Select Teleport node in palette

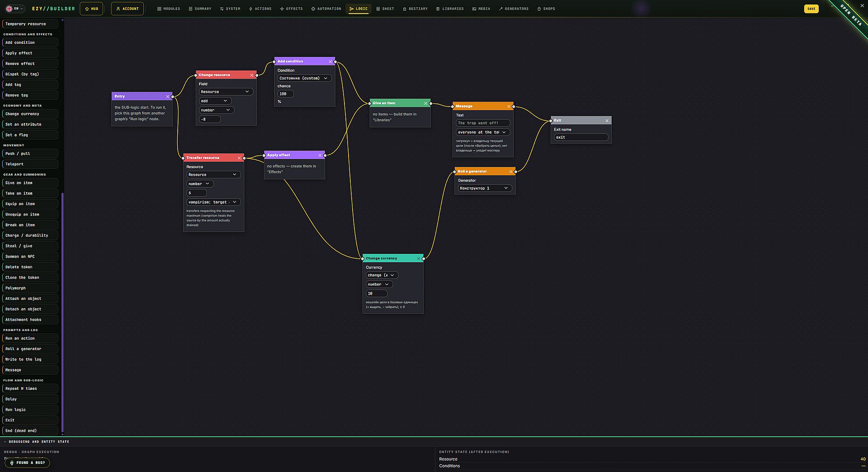coord(30,164)
